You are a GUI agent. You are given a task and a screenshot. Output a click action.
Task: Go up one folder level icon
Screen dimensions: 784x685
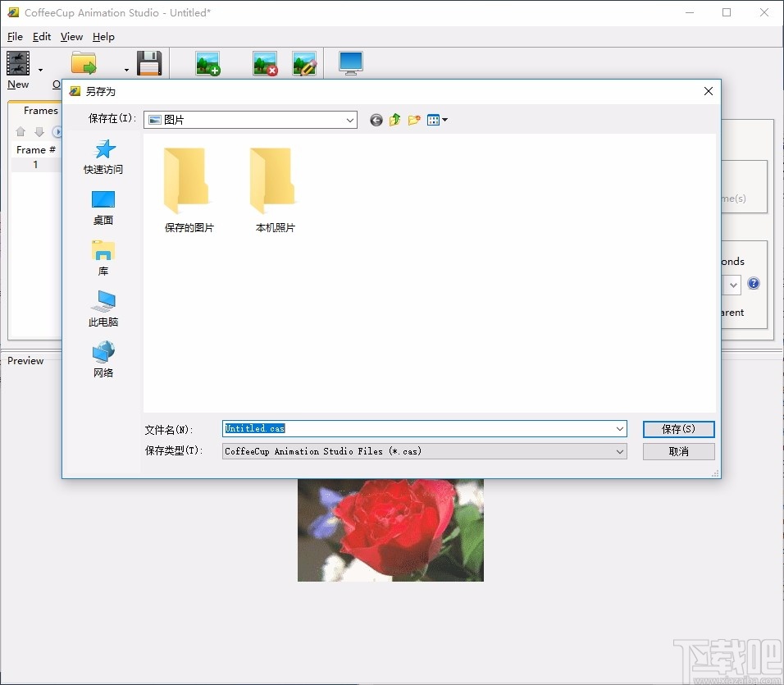click(395, 120)
